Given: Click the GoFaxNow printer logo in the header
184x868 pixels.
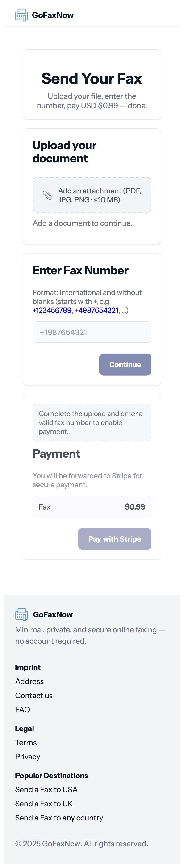Looking at the screenshot, I should [x=21, y=15].
